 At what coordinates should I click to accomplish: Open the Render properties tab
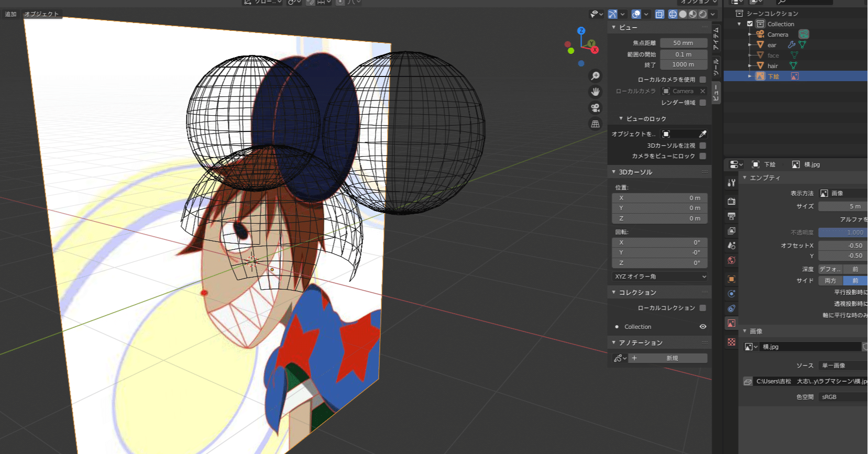pyautogui.click(x=731, y=201)
